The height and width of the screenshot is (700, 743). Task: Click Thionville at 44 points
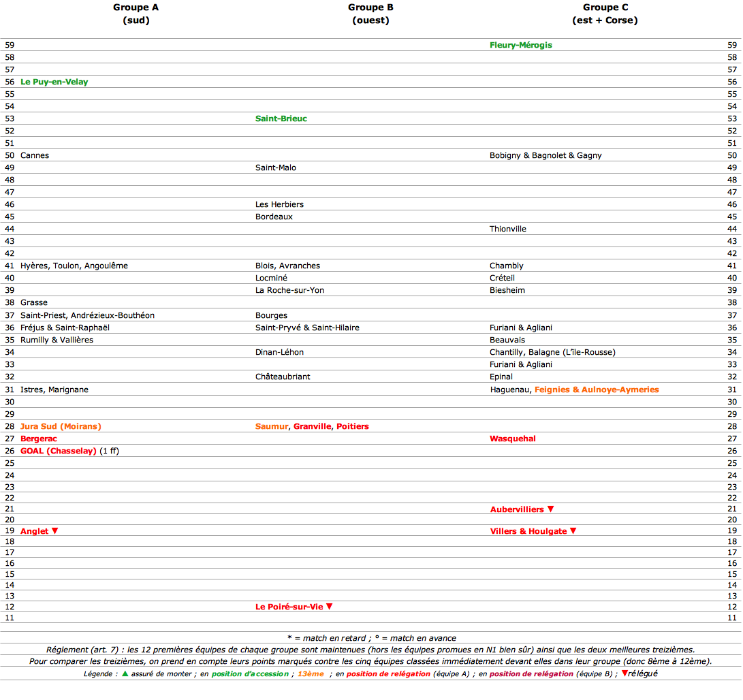pyautogui.click(x=507, y=229)
